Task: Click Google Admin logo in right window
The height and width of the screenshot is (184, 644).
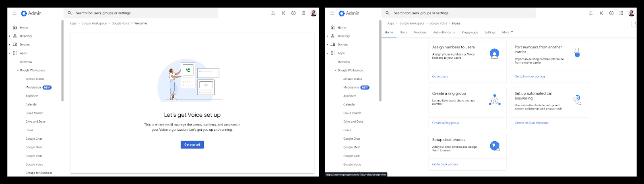Action: point(349,13)
